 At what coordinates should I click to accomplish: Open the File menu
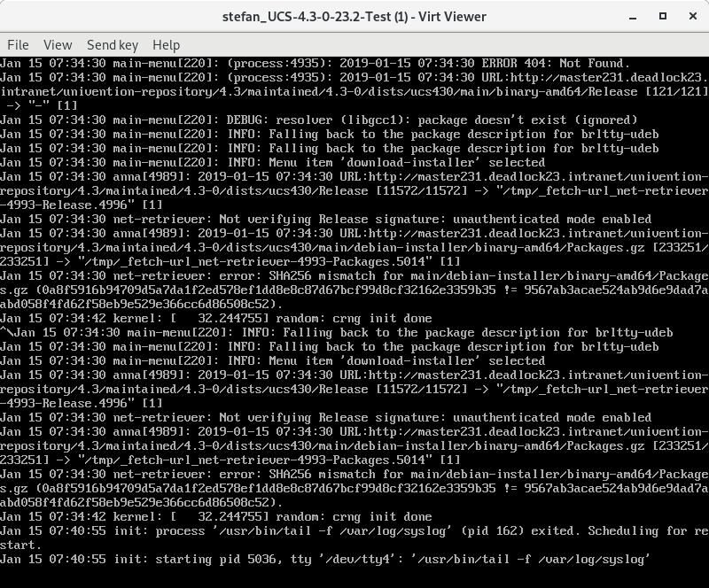coord(18,44)
